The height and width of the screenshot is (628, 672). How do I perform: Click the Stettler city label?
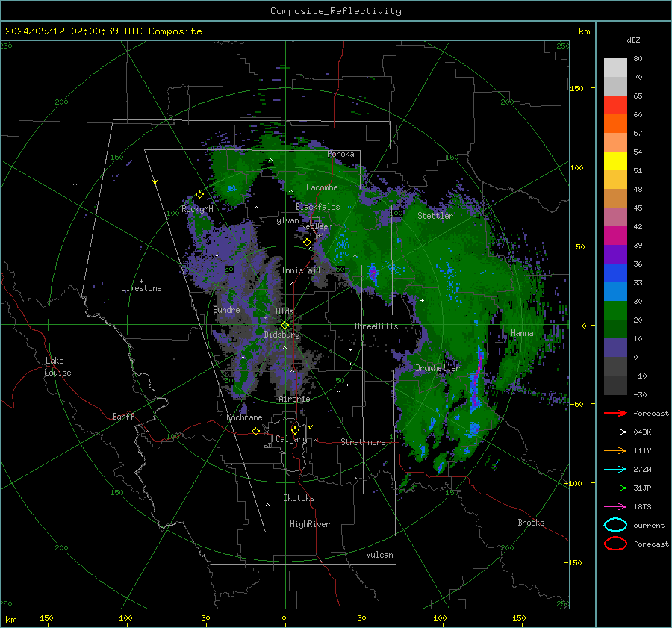click(435, 216)
